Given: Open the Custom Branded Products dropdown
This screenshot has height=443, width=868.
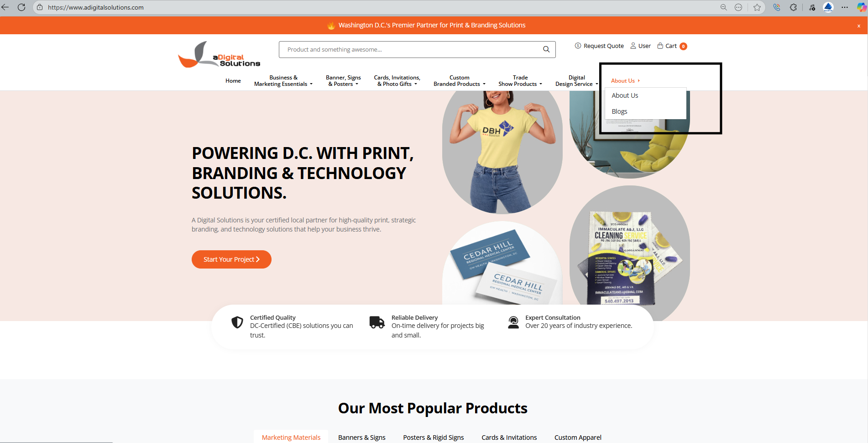Looking at the screenshot, I should pyautogui.click(x=459, y=81).
